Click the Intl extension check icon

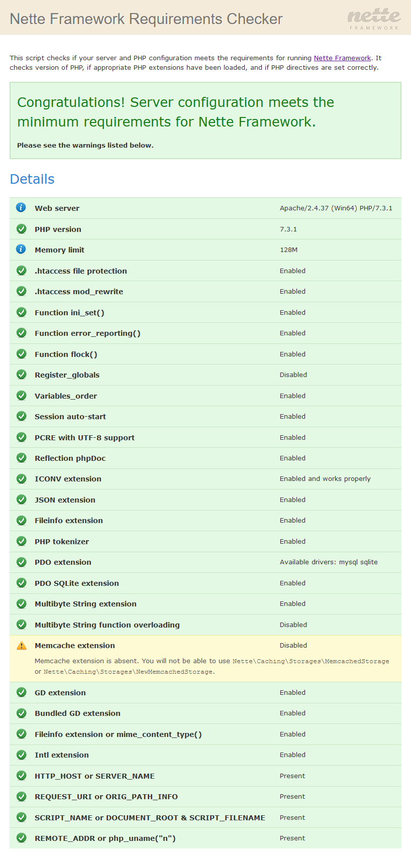coord(21,755)
